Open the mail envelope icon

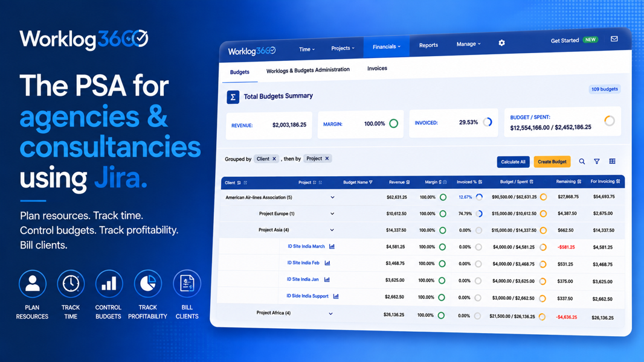tap(614, 39)
